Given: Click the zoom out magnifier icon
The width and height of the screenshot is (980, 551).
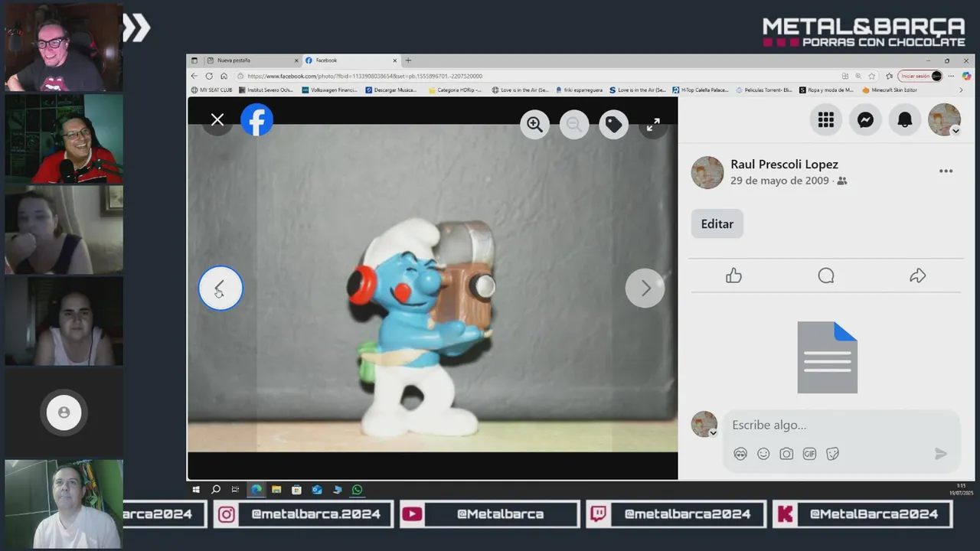Looking at the screenshot, I should pos(574,124).
